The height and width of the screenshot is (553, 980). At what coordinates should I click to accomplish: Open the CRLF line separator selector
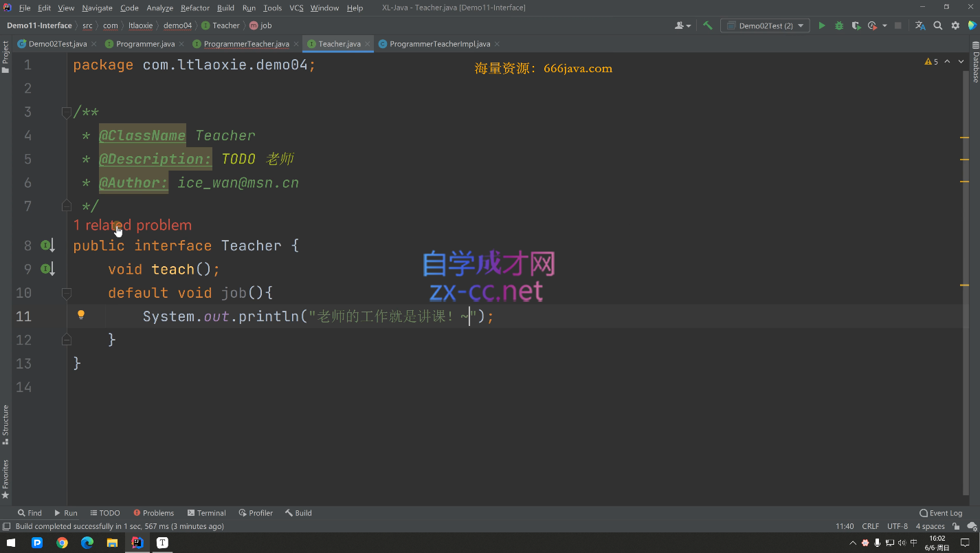click(x=870, y=526)
